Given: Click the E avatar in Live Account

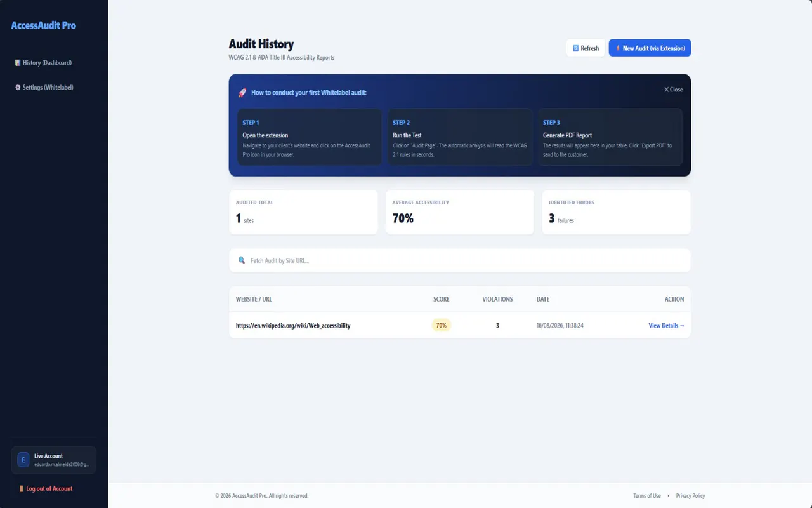Looking at the screenshot, I should [23, 460].
